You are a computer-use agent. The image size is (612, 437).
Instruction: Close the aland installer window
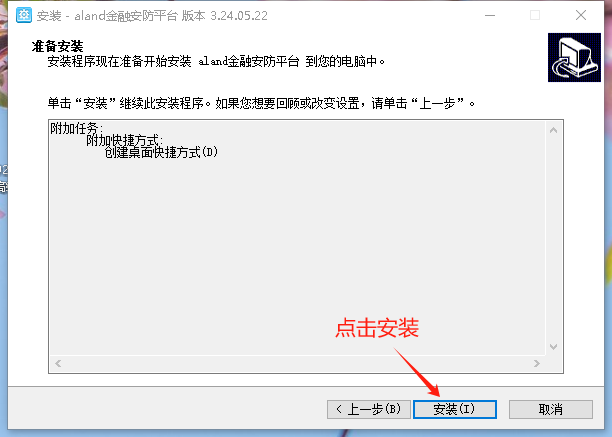coord(581,16)
